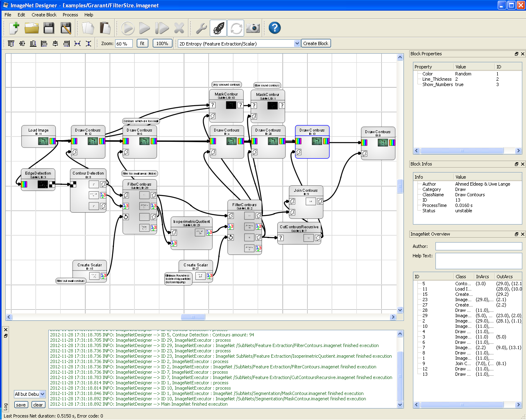Open the Edit menu
Image resolution: width=526 pixels, height=420 pixels.
point(21,15)
